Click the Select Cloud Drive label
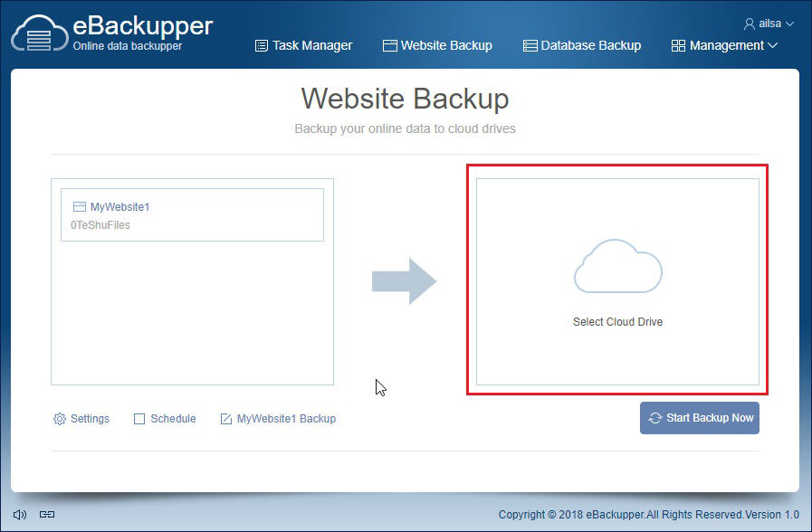812x532 pixels. 617,322
